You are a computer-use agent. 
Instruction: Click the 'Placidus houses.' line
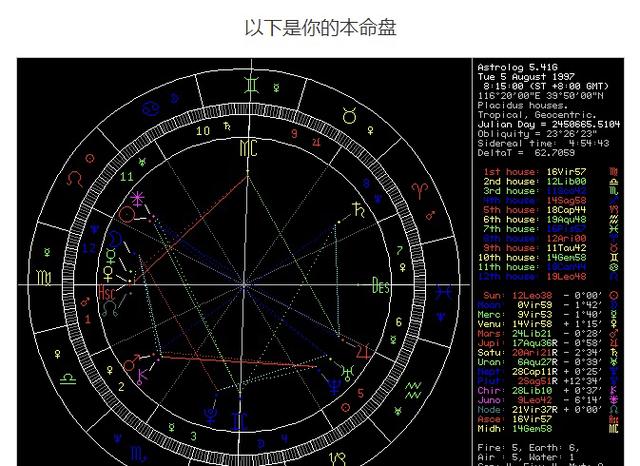(x=523, y=105)
